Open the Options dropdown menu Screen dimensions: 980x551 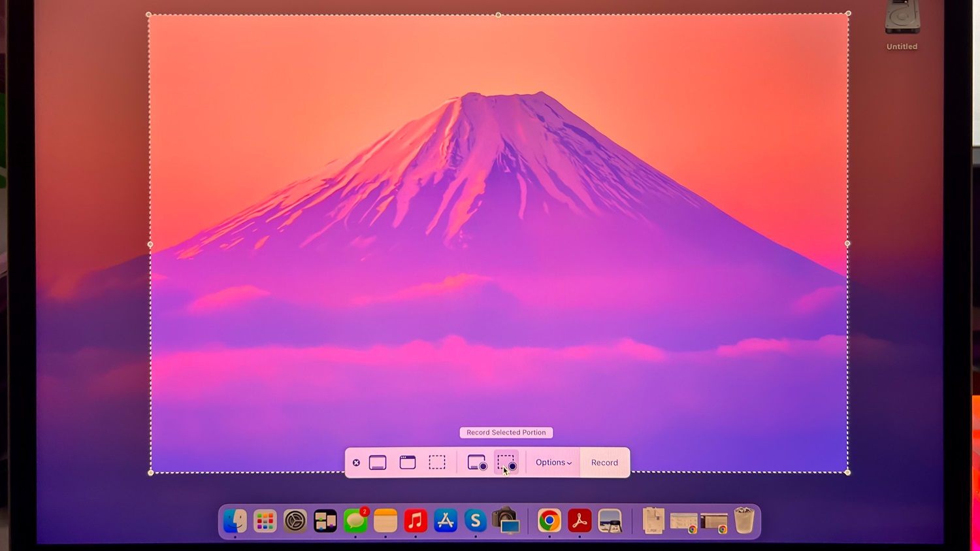(x=553, y=463)
